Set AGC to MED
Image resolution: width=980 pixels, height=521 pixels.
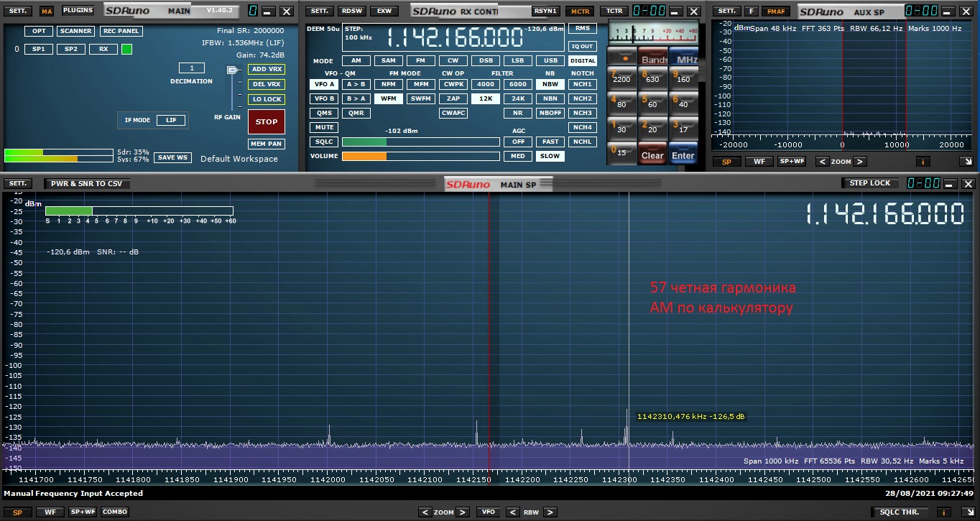pyautogui.click(x=517, y=156)
